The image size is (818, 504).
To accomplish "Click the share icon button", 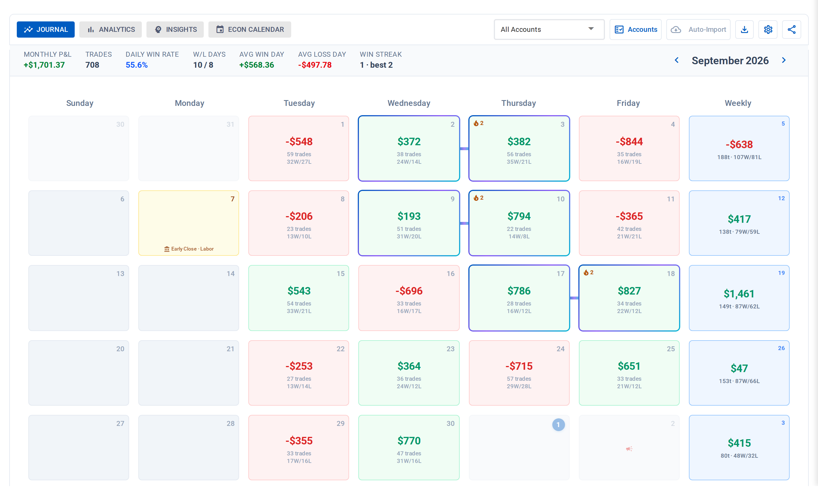I will [792, 29].
